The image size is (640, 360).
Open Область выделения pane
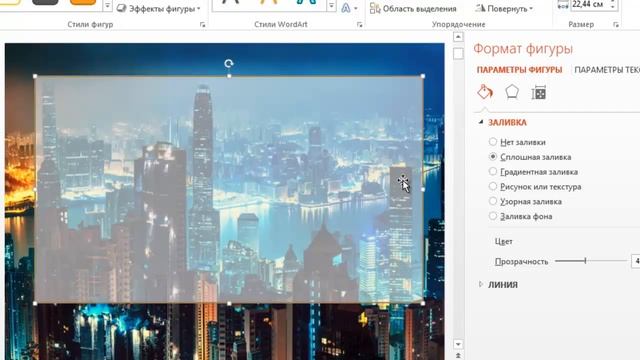[413, 9]
